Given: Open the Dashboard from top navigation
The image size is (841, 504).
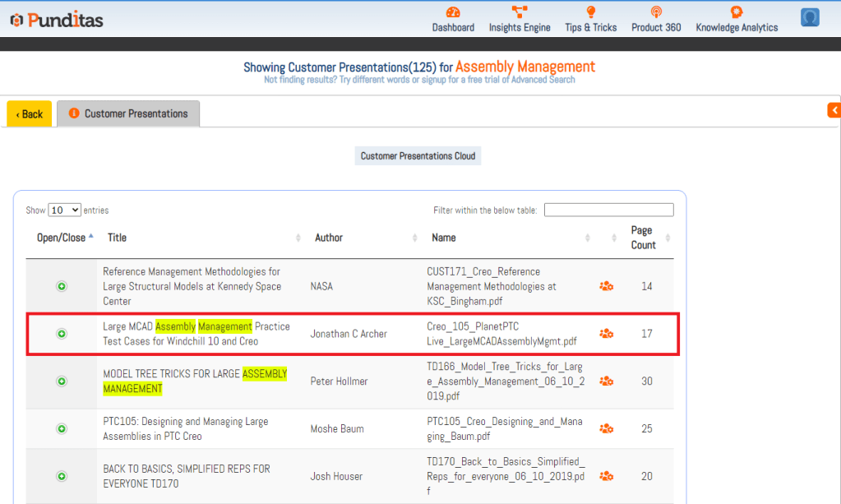Looking at the screenshot, I should pos(453,19).
